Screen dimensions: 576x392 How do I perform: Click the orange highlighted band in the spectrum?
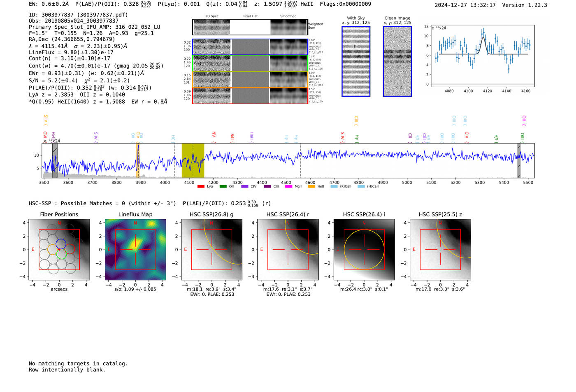click(x=138, y=160)
